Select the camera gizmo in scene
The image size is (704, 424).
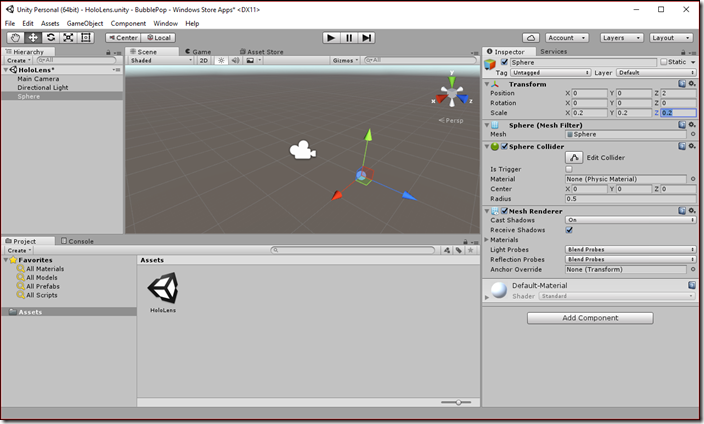(303, 150)
